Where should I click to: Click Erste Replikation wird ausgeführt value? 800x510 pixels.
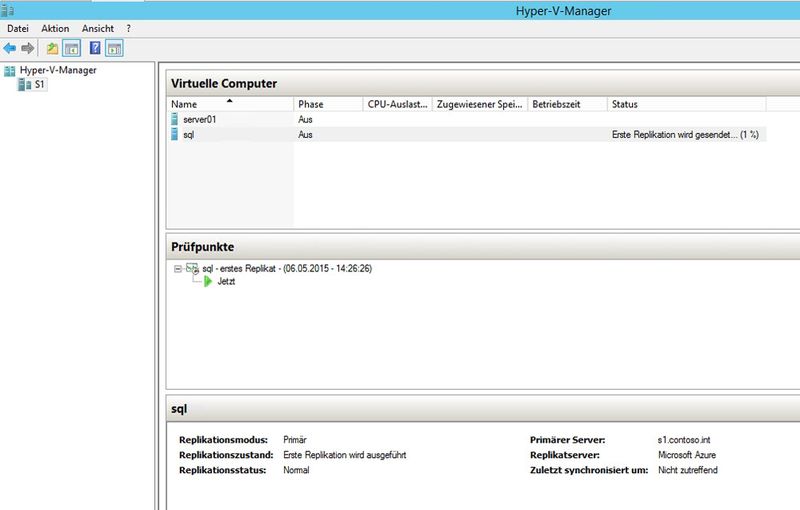click(345, 455)
